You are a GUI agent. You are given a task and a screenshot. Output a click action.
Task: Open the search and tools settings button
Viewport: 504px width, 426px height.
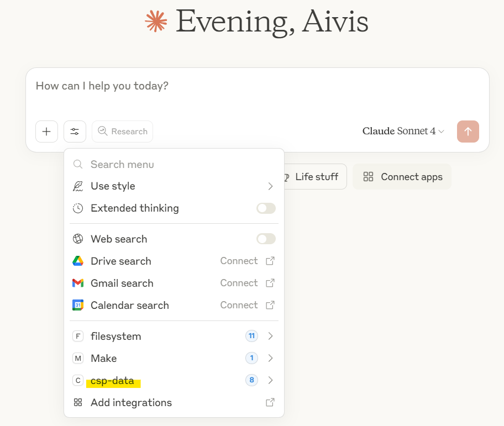click(x=75, y=132)
